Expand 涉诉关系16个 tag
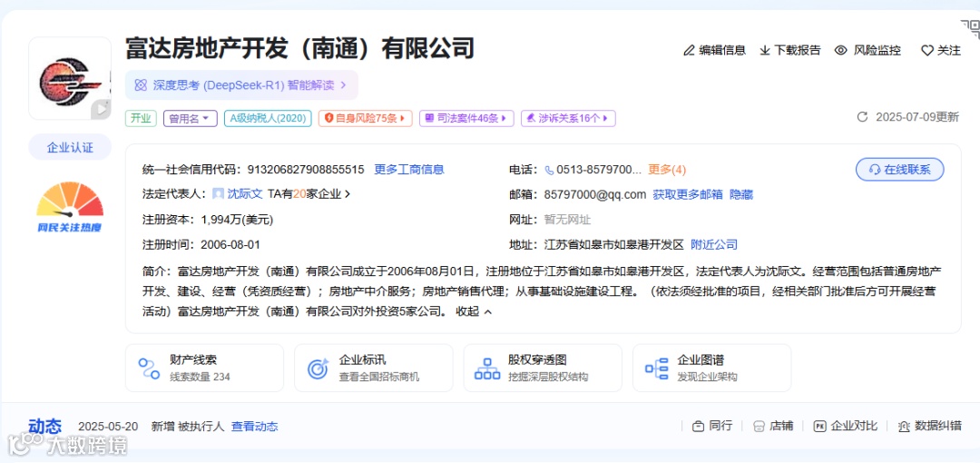Viewport: 980px width, 463px height. (x=568, y=118)
